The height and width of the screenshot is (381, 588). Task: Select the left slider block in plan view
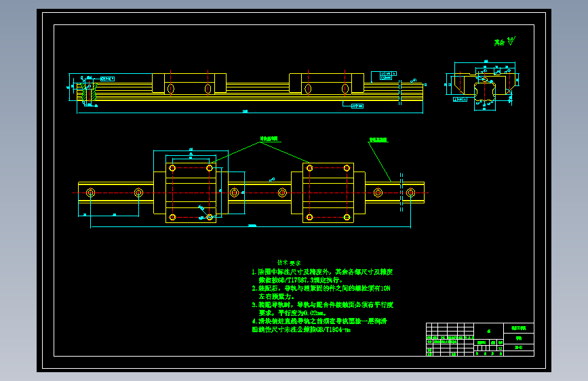tap(191, 193)
